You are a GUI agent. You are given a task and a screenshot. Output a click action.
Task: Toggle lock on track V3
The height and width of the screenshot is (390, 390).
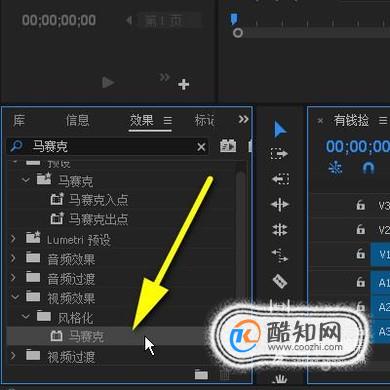[x=360, y=205]
